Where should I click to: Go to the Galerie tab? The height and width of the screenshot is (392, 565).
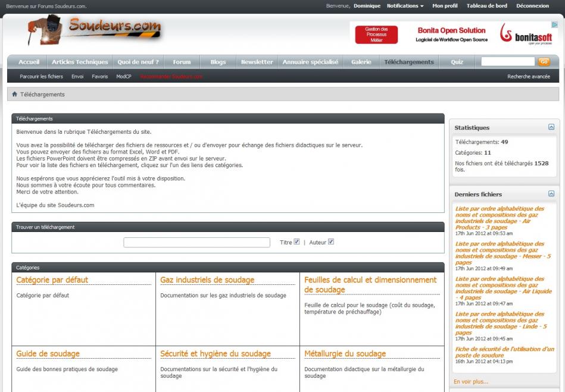click(x=361, y=62)
